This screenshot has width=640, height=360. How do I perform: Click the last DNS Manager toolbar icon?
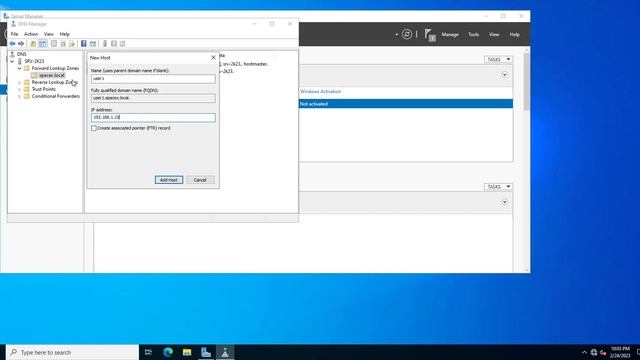[122, 44]
